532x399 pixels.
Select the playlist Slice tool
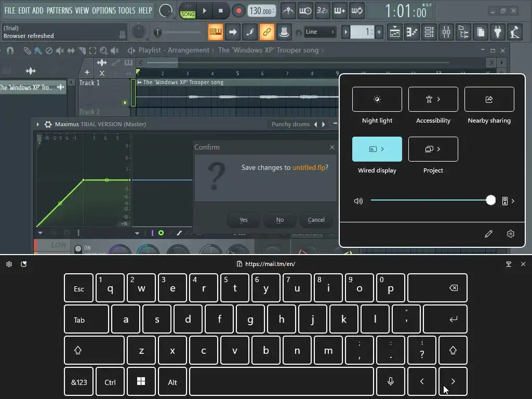coord(82,50)
